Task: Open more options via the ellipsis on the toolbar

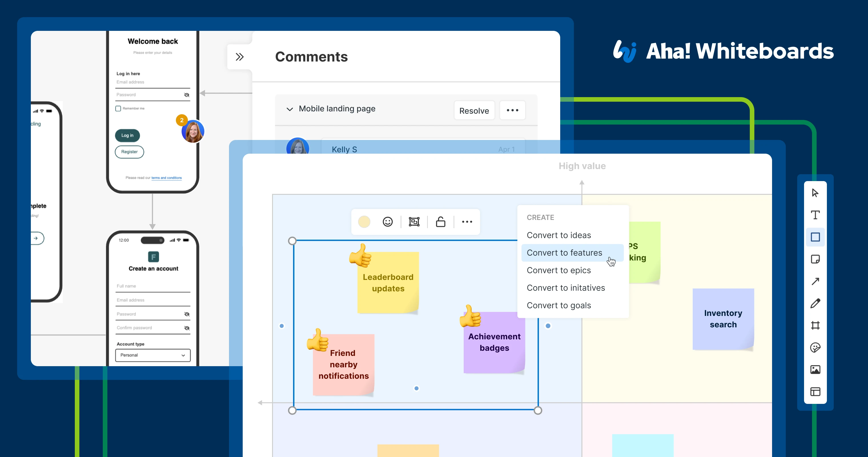Action: coord(467,221)
